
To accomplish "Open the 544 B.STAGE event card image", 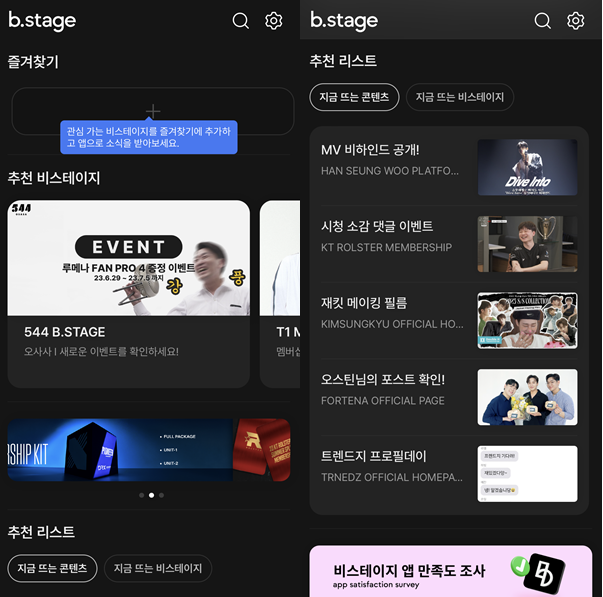I will tap(128, 258).
